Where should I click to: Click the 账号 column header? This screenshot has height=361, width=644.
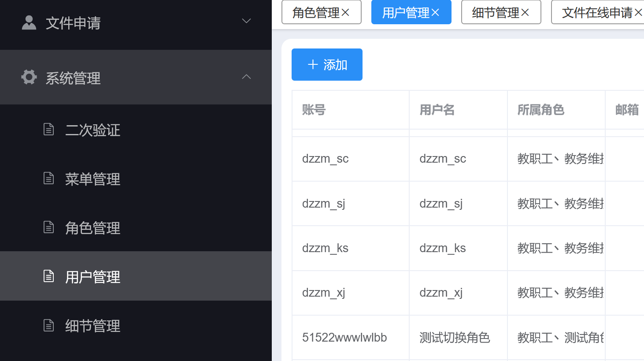coord(314,110)
